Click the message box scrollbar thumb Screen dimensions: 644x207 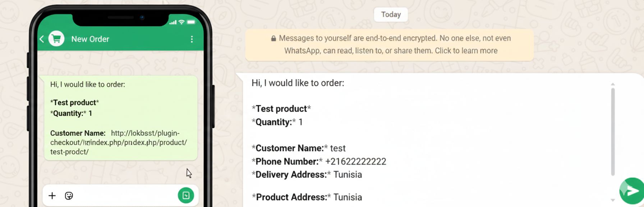pyautogui.click(x=613, y=131)
